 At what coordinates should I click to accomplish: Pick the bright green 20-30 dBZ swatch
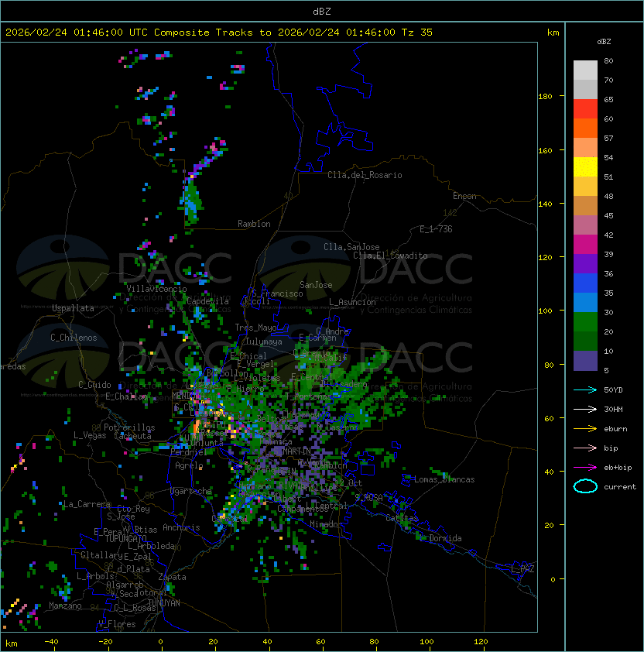click(585, 322)
